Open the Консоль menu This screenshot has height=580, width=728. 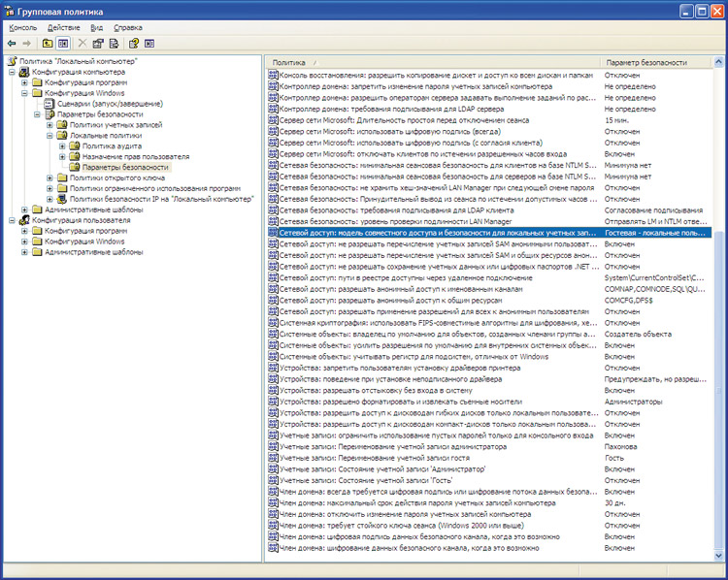(23, 28)
